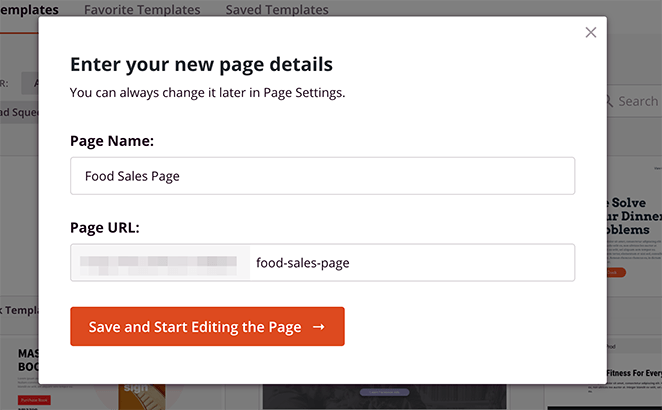Viewport: 662px width, 410px height.
Task: Click the food-sales-page URL slug field
Action: 410,263
